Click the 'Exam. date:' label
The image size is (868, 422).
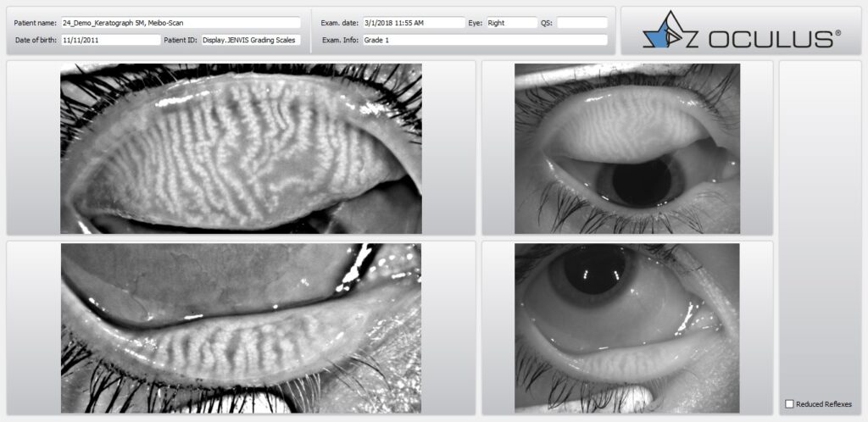click(x=340, y=23)
